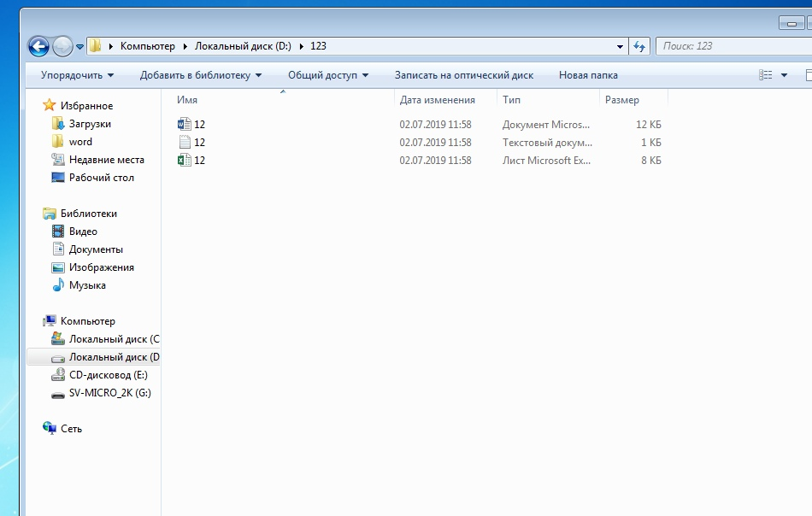Click the Недавние места icon
Image resolution: width=812 pixels, height=516 pixels.
(58, 160)
